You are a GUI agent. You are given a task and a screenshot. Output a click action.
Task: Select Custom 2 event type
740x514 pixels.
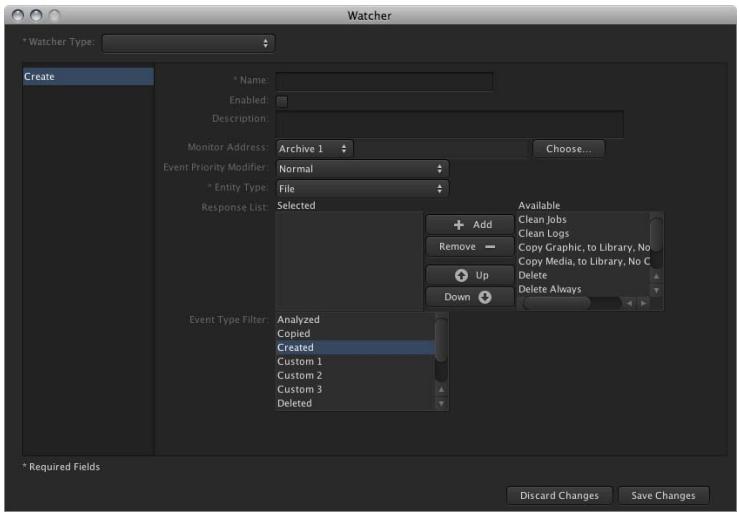(x=355, y=375)
